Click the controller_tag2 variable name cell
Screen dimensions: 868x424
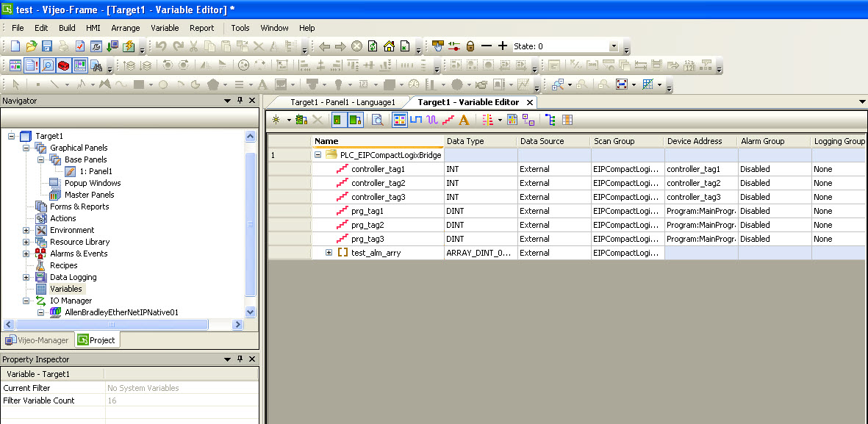click(378, 183)
